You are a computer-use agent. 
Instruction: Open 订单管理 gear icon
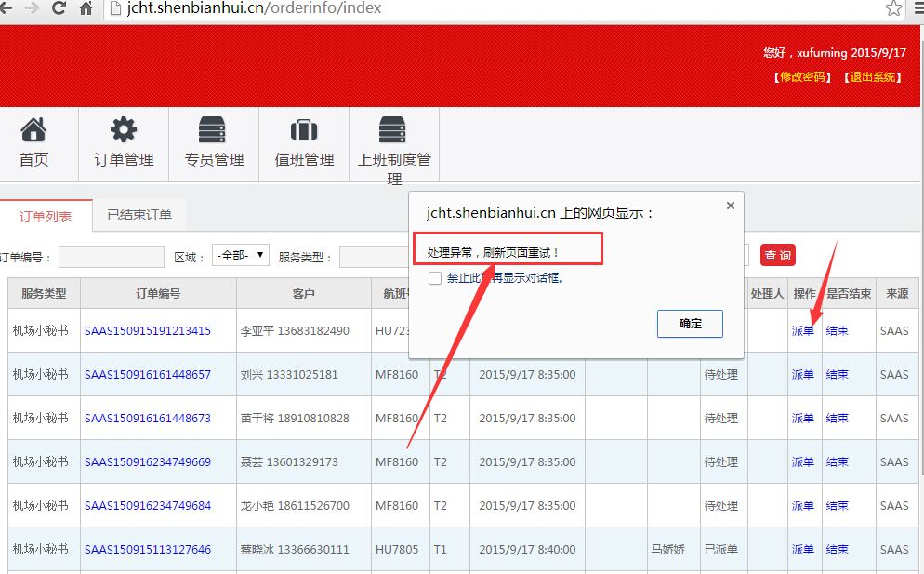click(124, 130)
